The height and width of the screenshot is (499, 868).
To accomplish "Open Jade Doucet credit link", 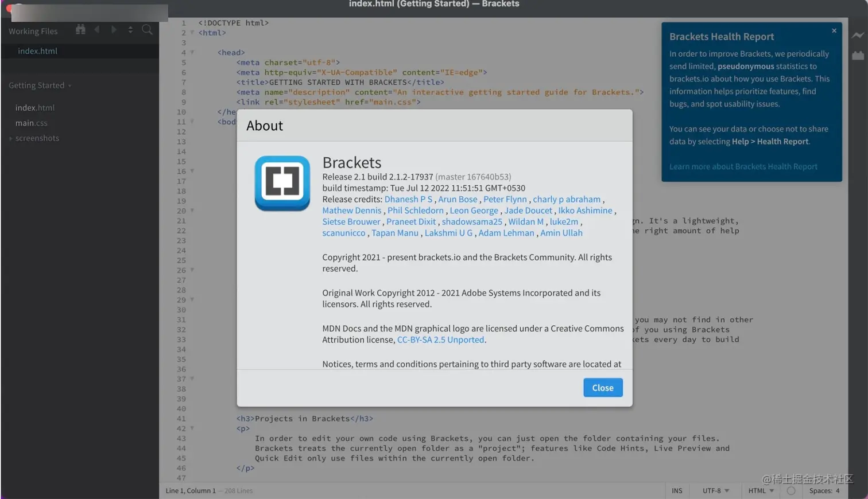I will (528, 210).
